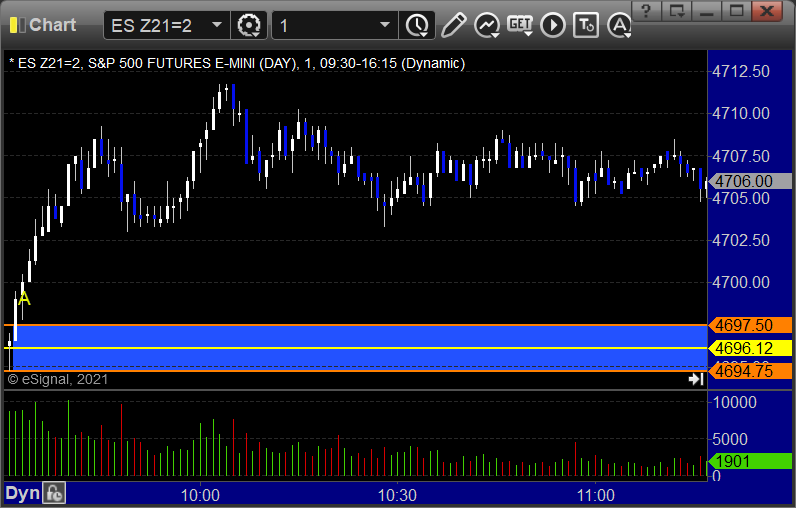The image size is (796, 508).
Task: Click the help question mark button
Action: pos(646,11)
